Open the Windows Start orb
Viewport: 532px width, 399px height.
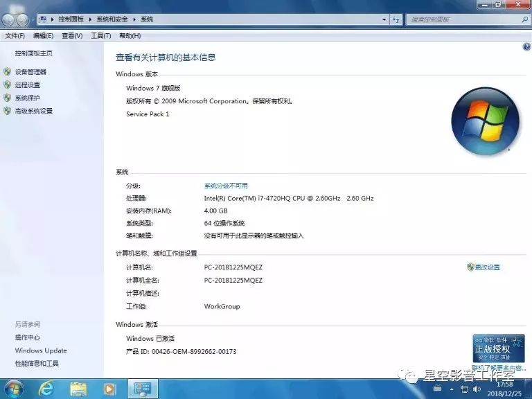pyautogui.click(x=14, y=389)
